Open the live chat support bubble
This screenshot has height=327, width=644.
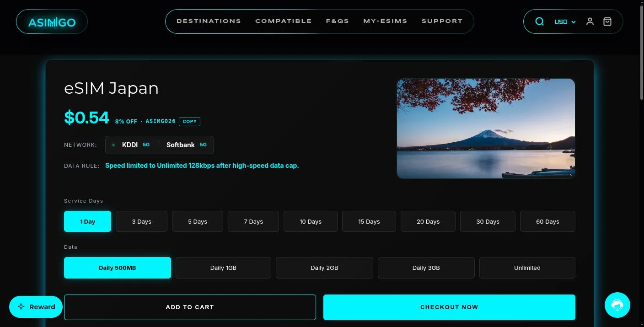coord(617,305)
